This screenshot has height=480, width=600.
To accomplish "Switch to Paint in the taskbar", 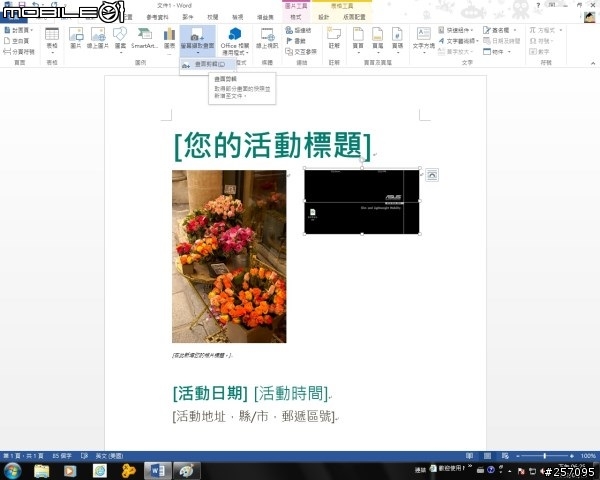I will [187, 471].
